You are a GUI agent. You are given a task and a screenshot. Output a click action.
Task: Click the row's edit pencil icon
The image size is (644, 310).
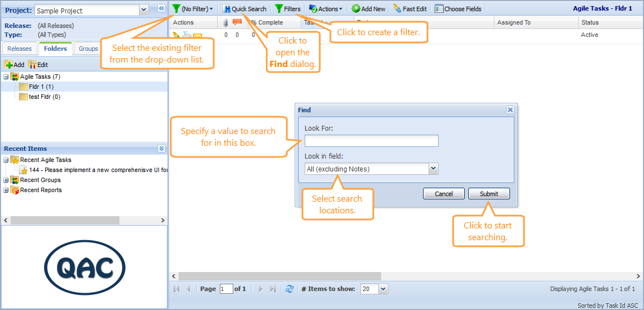(x=176, y=35)
